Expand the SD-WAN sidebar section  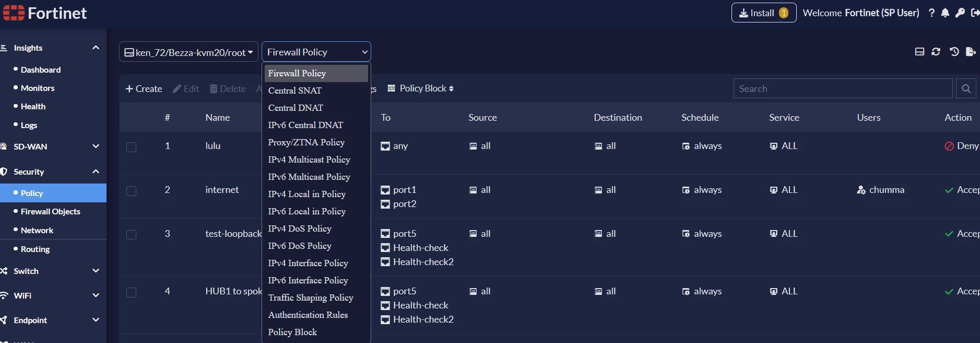click(96, 146)
